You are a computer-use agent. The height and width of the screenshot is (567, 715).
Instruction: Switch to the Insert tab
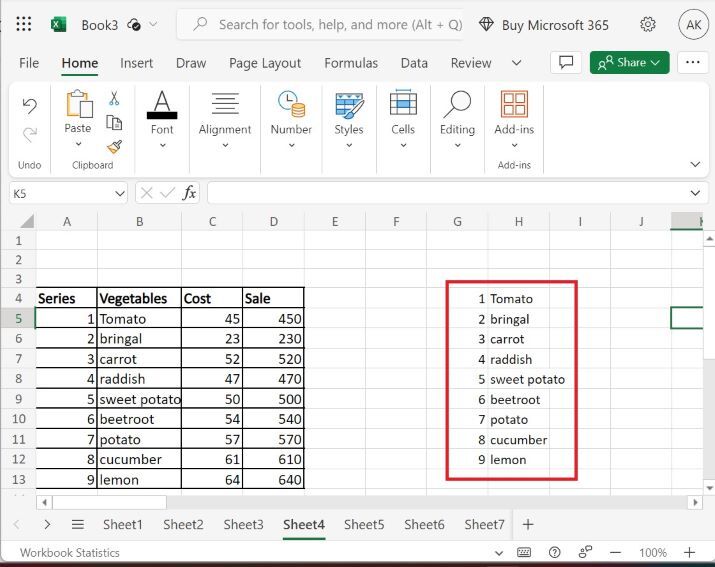click(x=136, y=63)
